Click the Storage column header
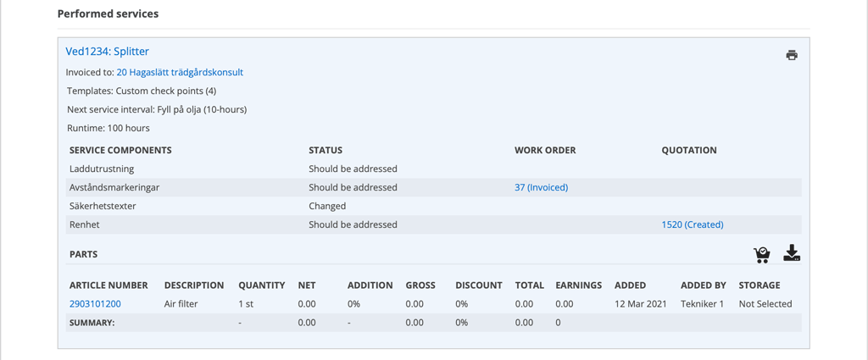Image resolution: width=868 pixels, height=360 pixels. [759, 285]
